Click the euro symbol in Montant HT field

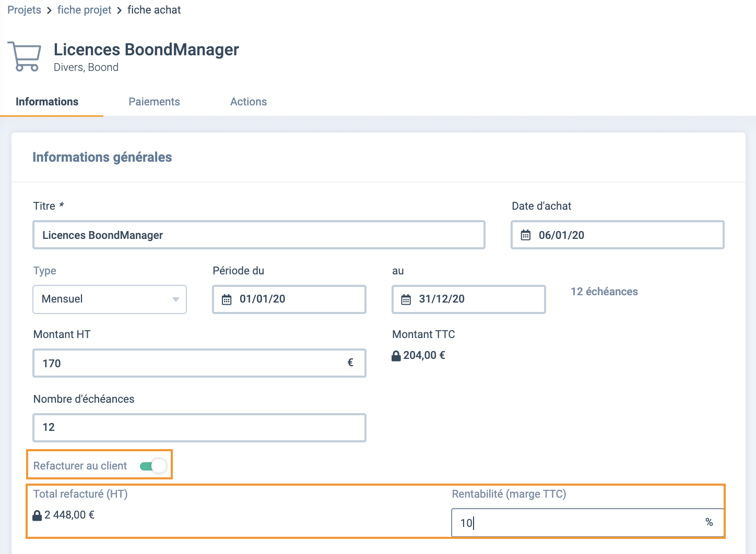[x=350, y=363]
